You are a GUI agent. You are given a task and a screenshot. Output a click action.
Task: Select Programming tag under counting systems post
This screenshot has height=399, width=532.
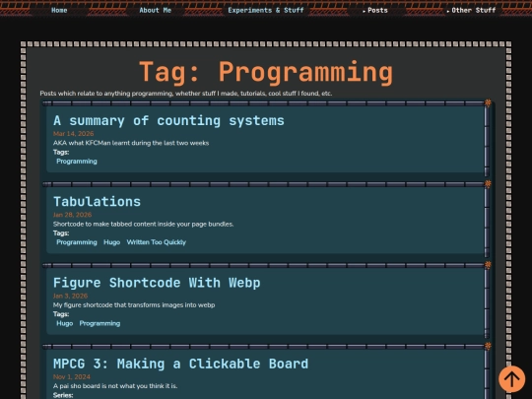click(x=77, y=162)
